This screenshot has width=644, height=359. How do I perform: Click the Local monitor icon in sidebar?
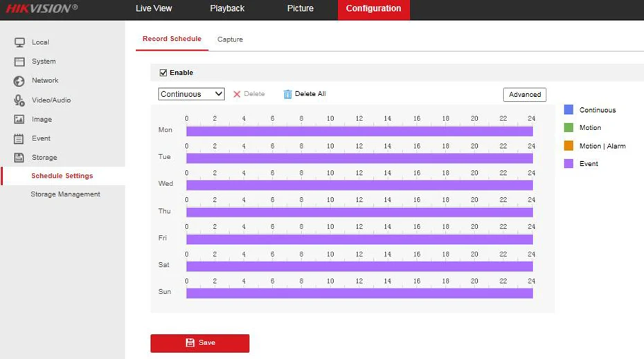click(19, 42)
